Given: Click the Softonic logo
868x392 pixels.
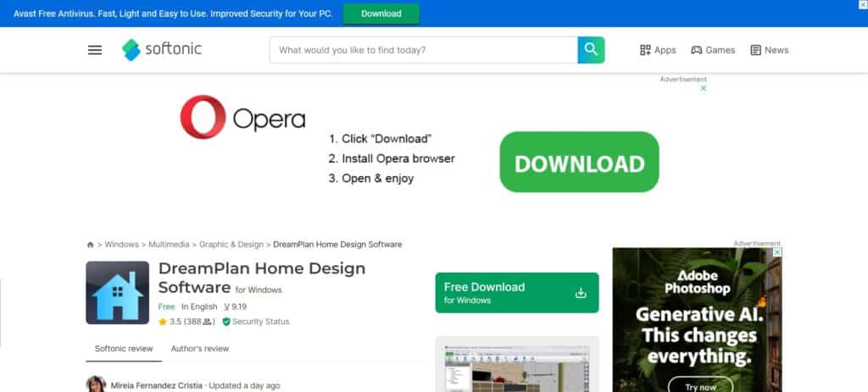Looking at the screenshot, I should [x=162, y=50].
